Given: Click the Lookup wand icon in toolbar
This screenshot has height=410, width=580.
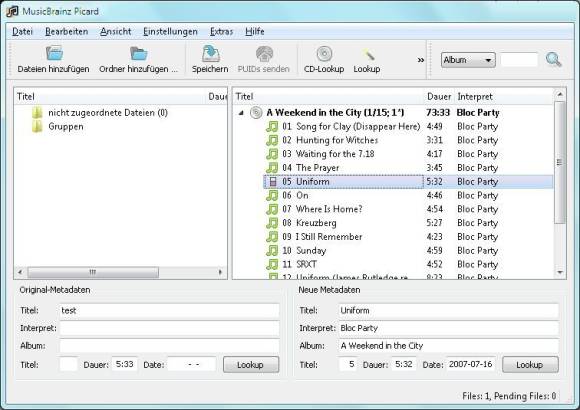Looking at the screenshot, I should pos(369,55).
